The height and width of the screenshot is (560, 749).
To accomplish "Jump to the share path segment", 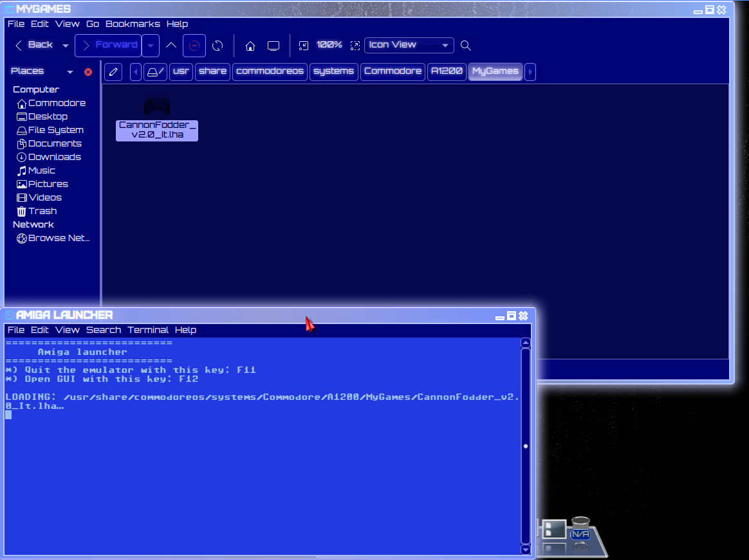I will (212, 72).
